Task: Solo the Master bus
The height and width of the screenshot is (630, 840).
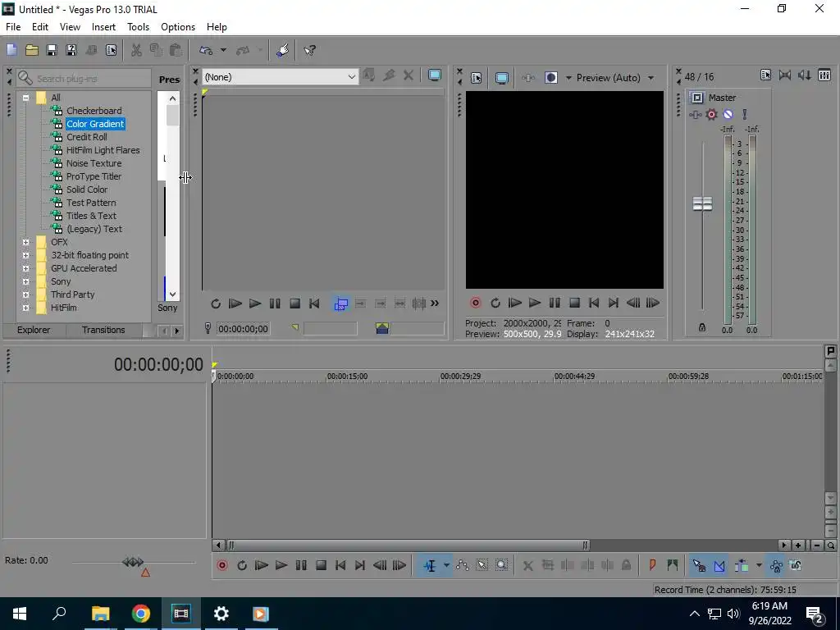Action: [x=745, y=114]
